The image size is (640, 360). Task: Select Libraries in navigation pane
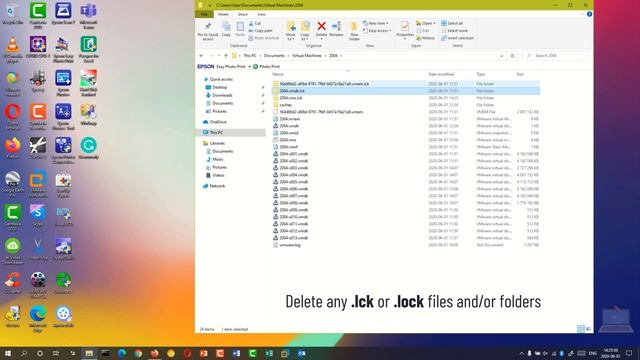tap(217, 143)
